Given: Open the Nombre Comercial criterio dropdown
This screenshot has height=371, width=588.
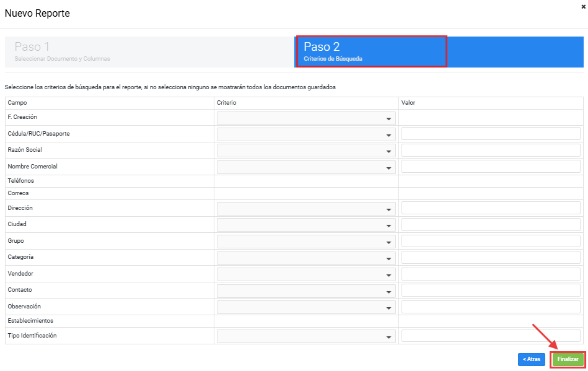Looking at the screenshot, I should tap(306, 167).
